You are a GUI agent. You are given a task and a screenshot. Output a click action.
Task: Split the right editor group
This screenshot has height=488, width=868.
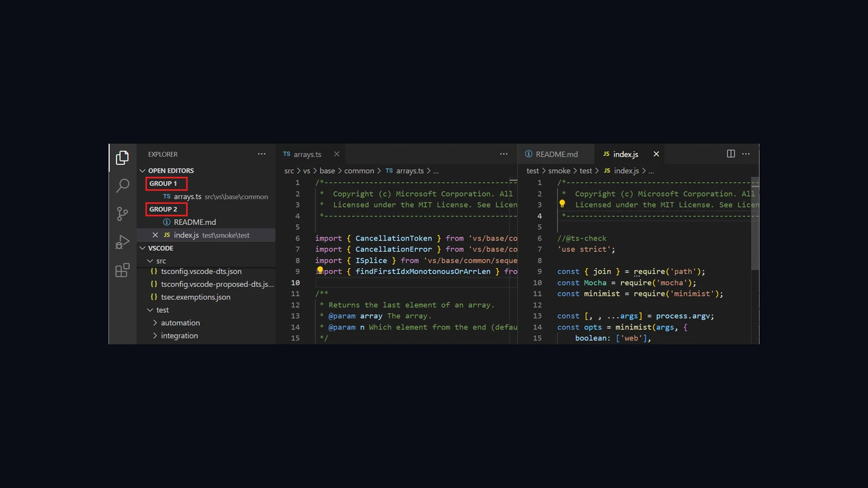731,154
